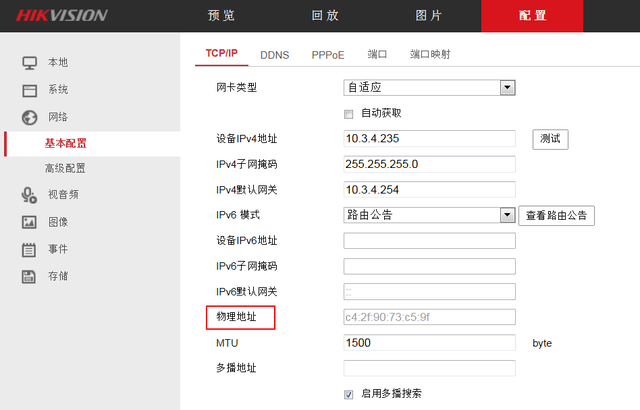This screenshot has height=410, width=640.
Task: Click the byte unit text
Action: tap(542, 344)
